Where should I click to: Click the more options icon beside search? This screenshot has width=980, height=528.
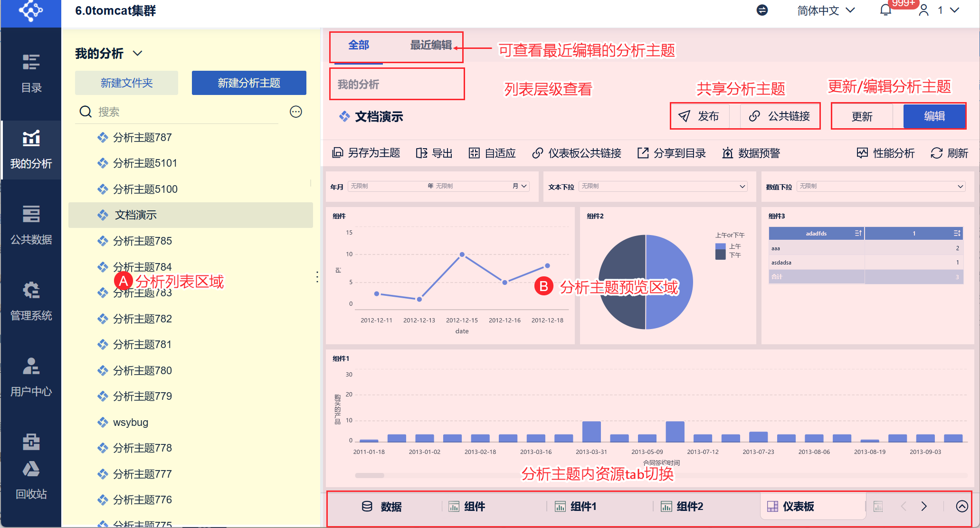click(x=296, y=112)
